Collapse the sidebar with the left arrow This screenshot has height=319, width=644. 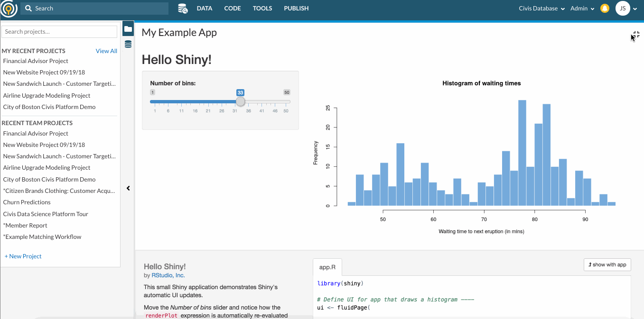128,188
